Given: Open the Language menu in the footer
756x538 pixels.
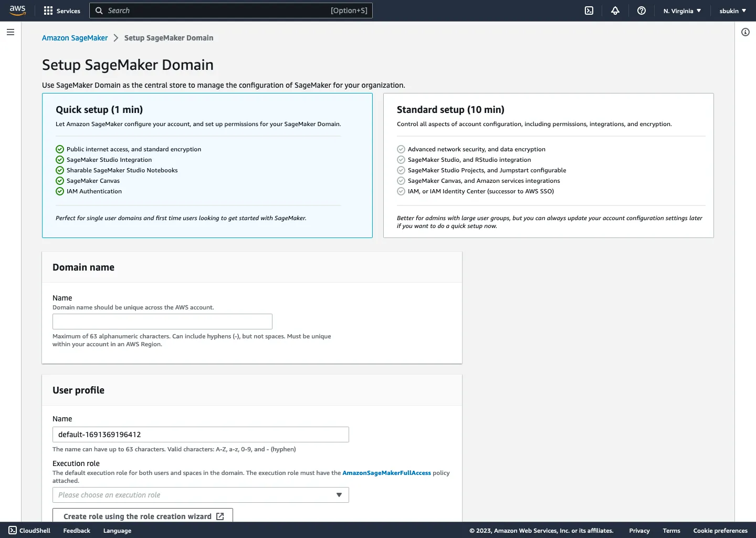Looking at the screenshot, I should pyautogui.click(x=117, y=531).
